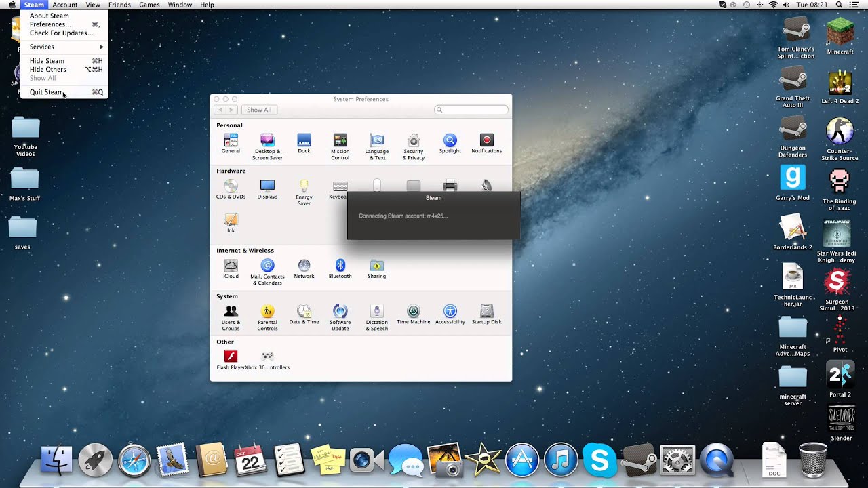The height and width of the screenshot is (488, 868).
Task: Open General preferences pane
Action: click(x=231, y=143)
